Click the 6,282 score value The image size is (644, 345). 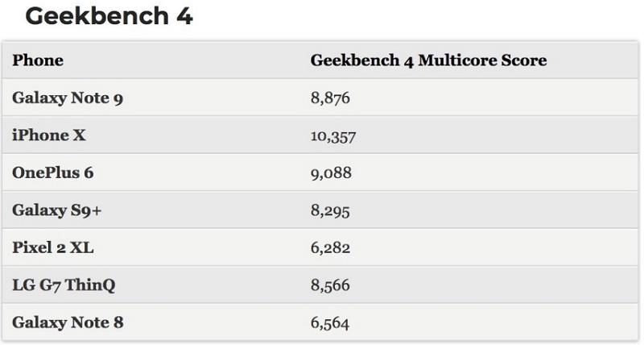coord(330,248)
